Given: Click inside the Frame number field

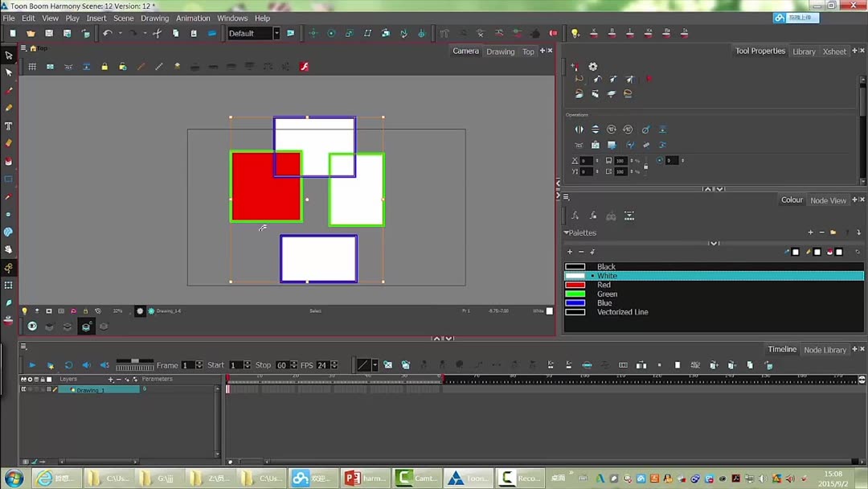Looking at the screenshot, I should coord(189,364).
